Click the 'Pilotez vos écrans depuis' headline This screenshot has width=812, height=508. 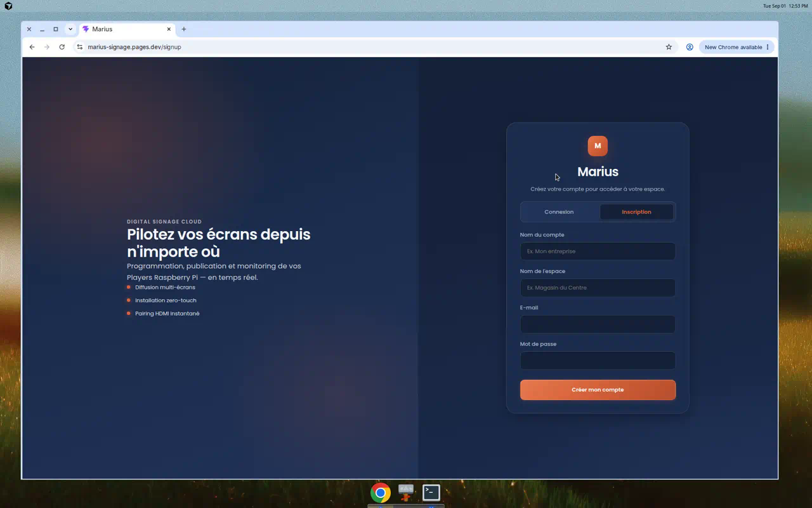point(219,234)
